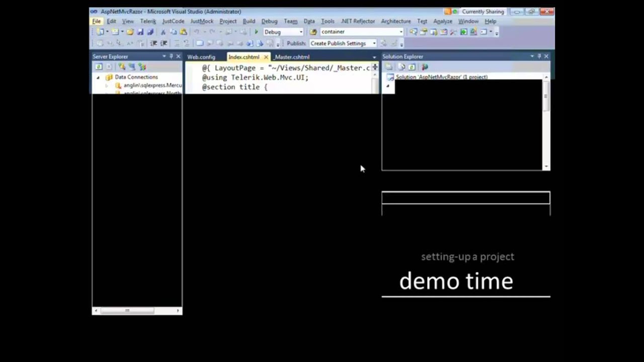Toggle auto-hide pin on Solution Explorer

[539, 56]
